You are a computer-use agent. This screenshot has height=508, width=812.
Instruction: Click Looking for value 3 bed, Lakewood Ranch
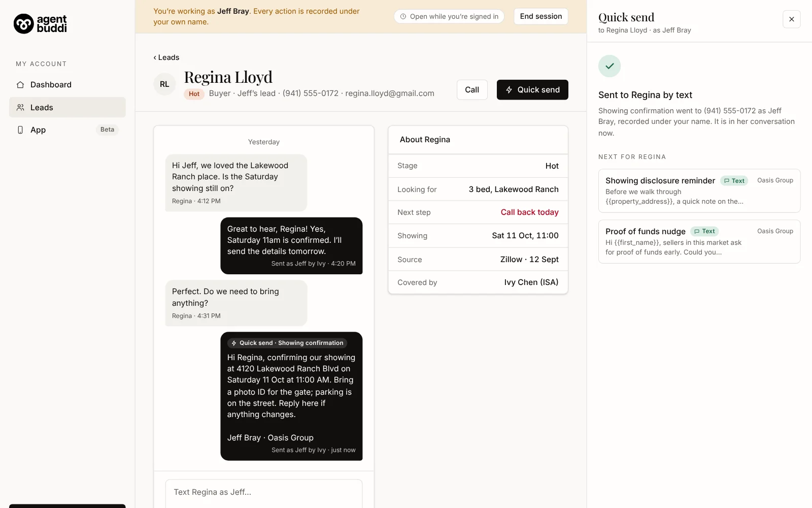point(514,189)
